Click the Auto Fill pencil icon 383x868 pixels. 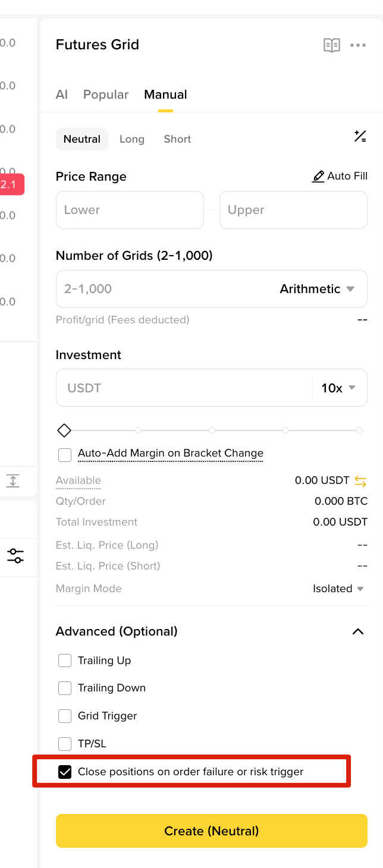click(319, 177)
